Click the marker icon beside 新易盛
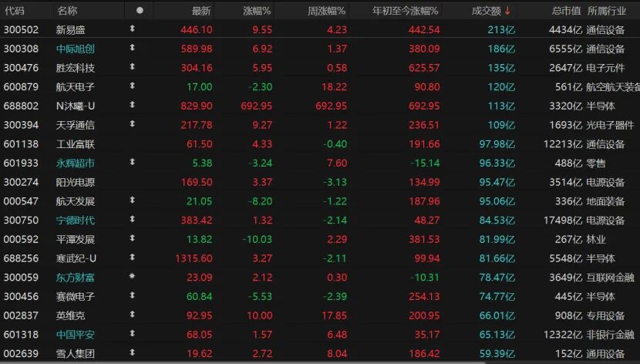This screenshot has width=640, height=364. tap(132, 29)
